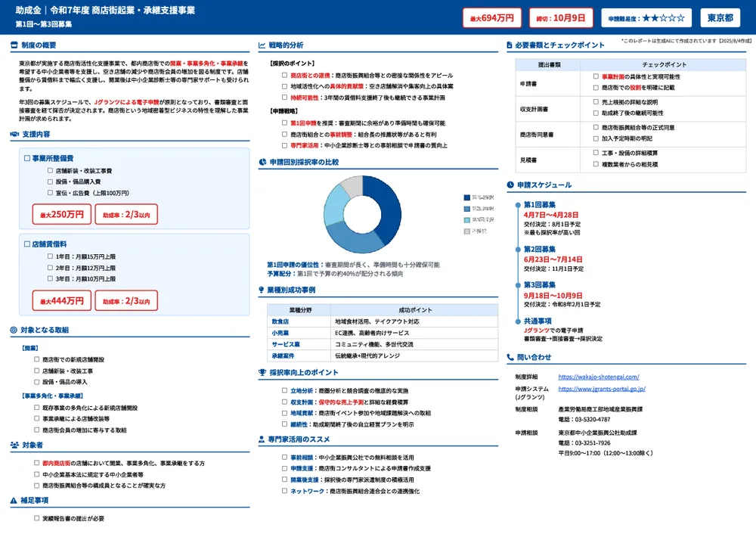Click the サービス業 table cell
The image size is (756, 534).
tap(299, 344)
